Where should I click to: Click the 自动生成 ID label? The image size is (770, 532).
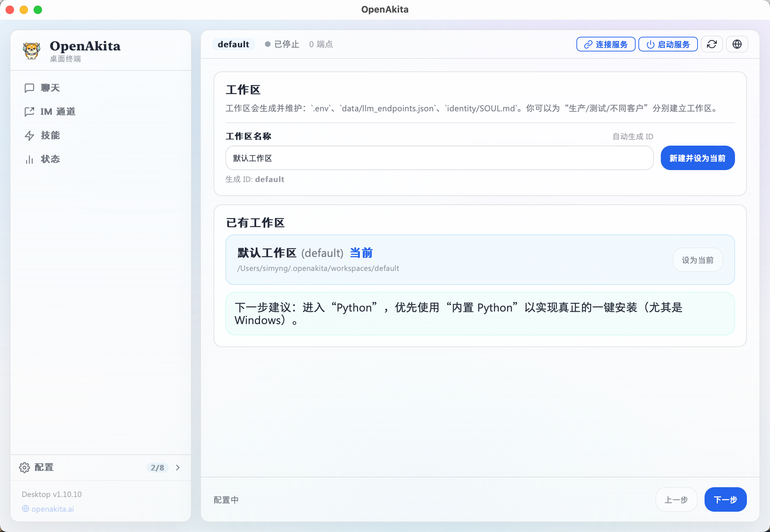click(x=632, y=136)
